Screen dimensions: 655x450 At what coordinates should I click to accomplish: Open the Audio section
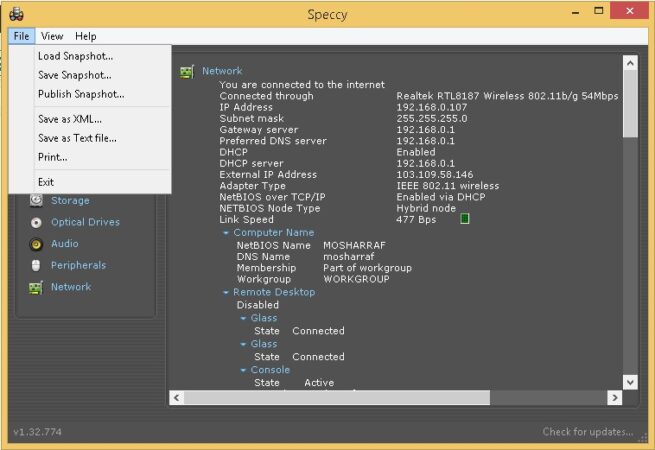[65, 244]
